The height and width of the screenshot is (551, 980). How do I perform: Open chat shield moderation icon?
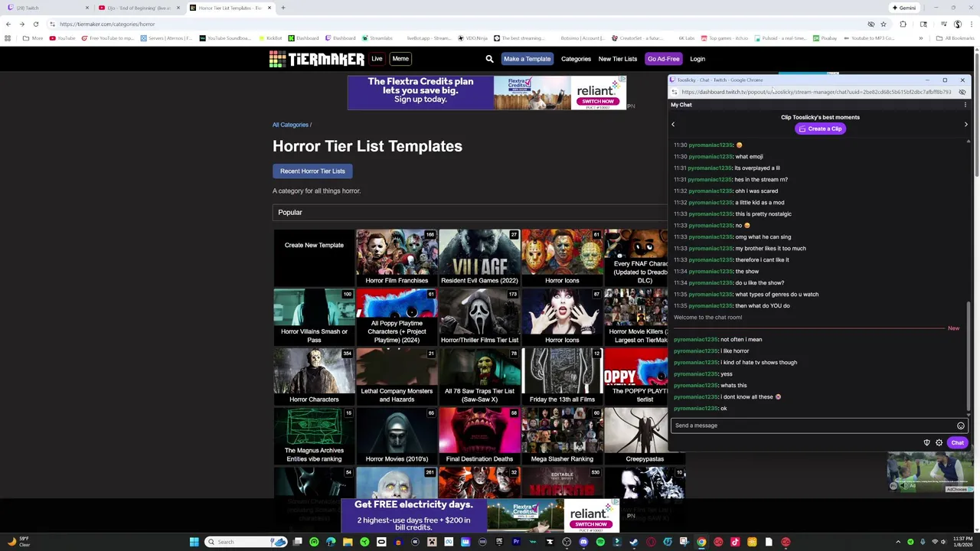point(926,442)
